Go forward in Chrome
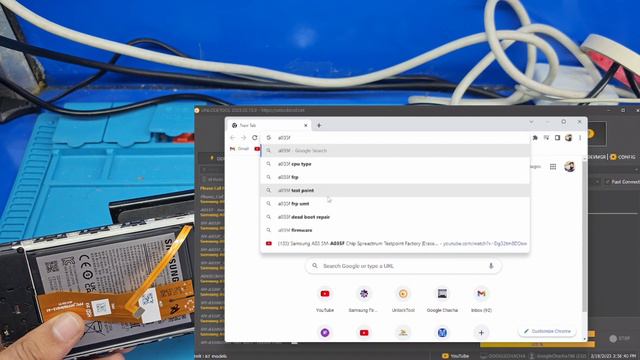 tap(244, 138)
